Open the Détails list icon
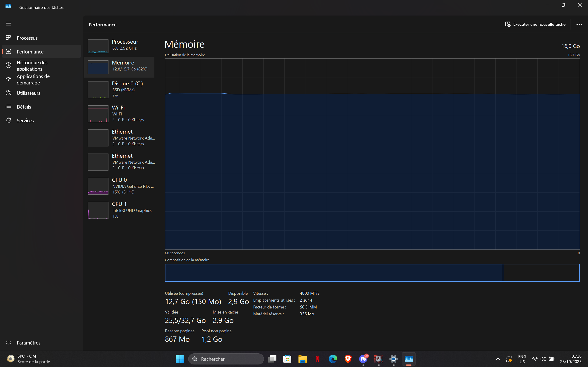Screen dimensions: 588x367 point(9,106)
